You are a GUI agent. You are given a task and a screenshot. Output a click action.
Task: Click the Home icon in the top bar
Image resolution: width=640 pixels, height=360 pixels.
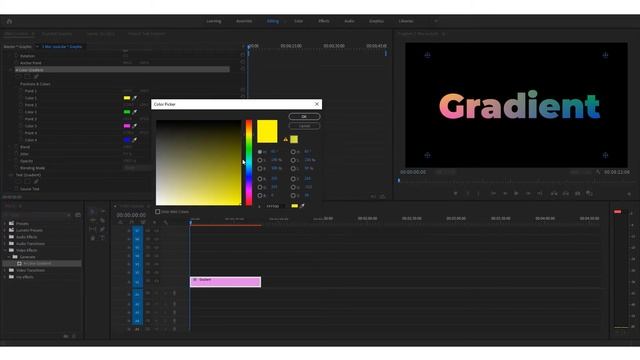point(9,21)
